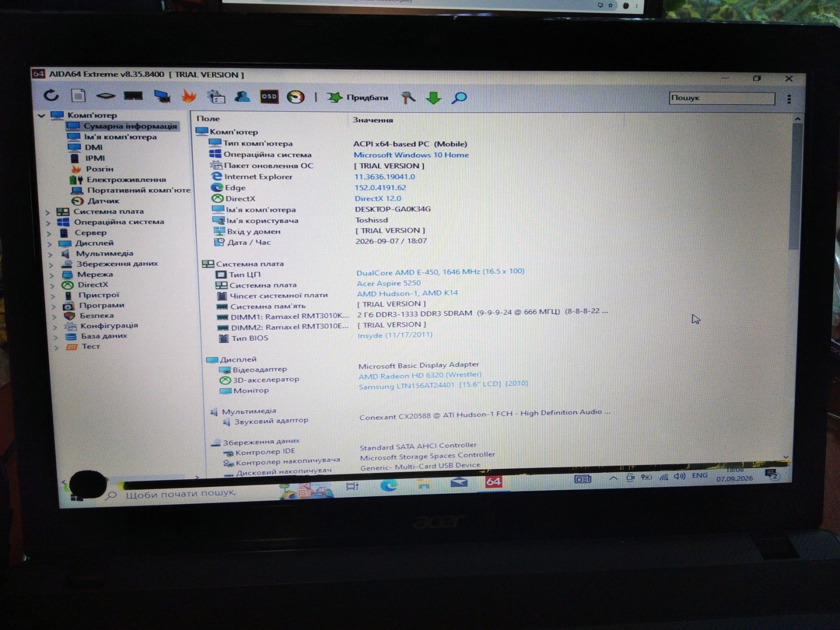Open DualCore AMD E-450 CPU link
Image resolution: width=840 pixels, height=630 pixels.
tap(440, 272)
